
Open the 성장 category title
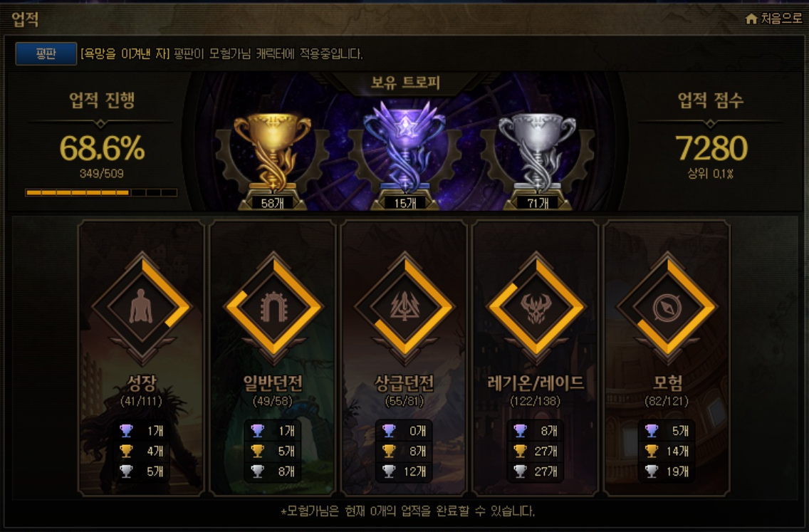pyautogui.click(x=142, y=383)
